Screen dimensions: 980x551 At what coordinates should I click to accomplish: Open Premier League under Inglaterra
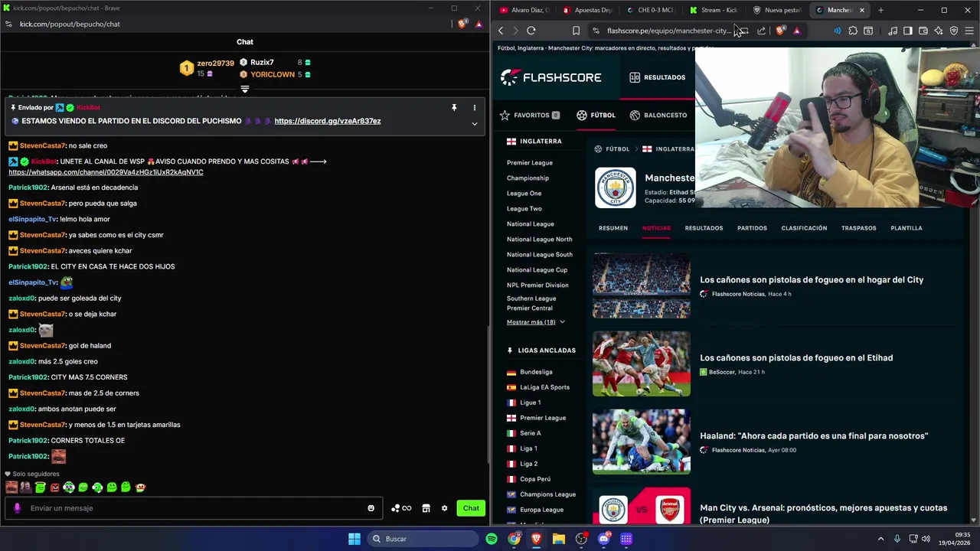pyautogui.click(x=529, y=162)
